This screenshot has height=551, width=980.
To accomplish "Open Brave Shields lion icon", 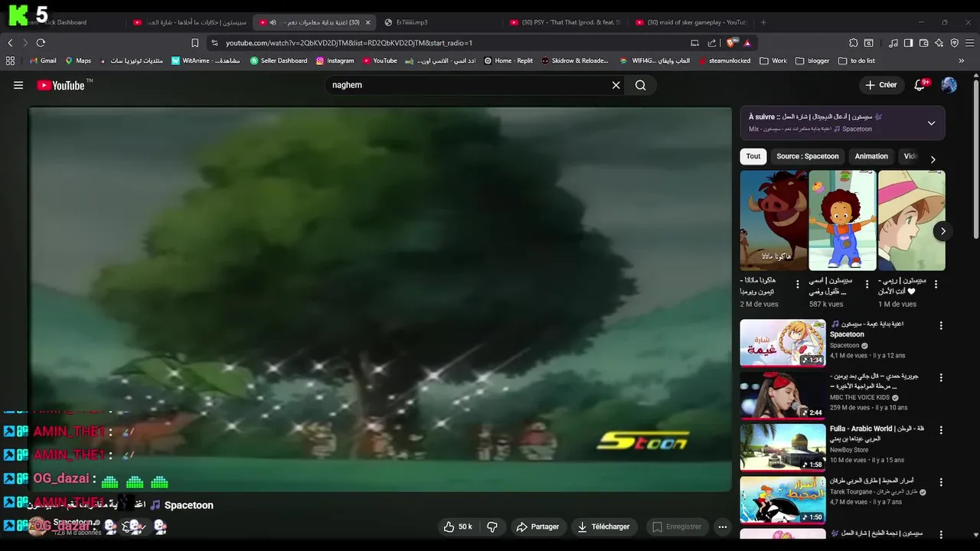I will click(732, 43).
